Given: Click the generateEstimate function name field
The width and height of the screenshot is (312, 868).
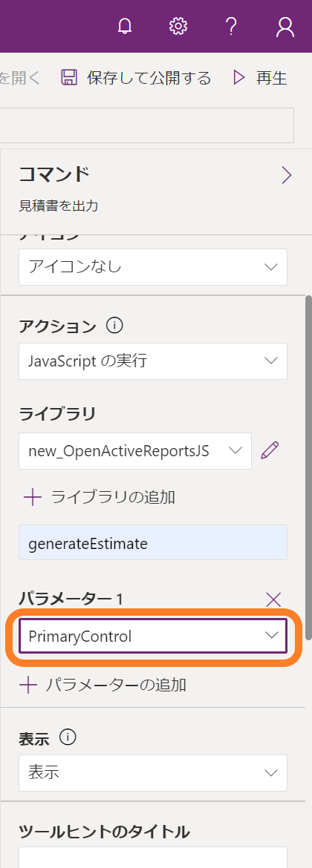Looking at the screenshot, I should click(153, 542).
